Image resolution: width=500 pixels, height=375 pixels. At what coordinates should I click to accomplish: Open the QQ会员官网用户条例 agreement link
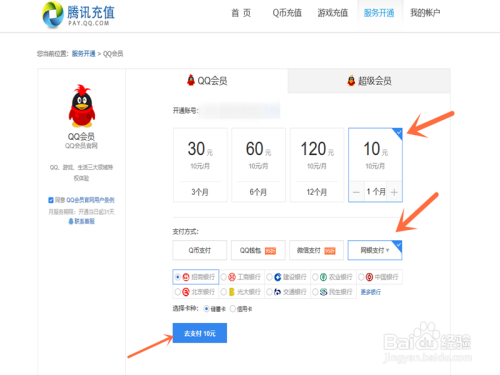pyautogui.click(x=90, y=200)
